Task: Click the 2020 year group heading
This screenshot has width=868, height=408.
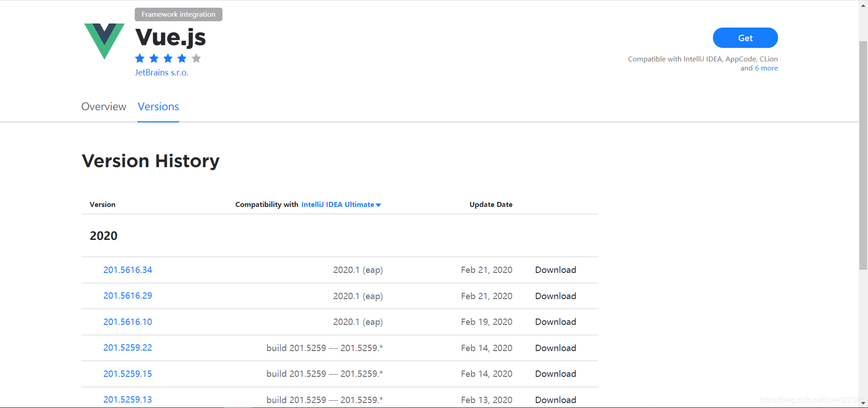Action: [x=104, y=236]
